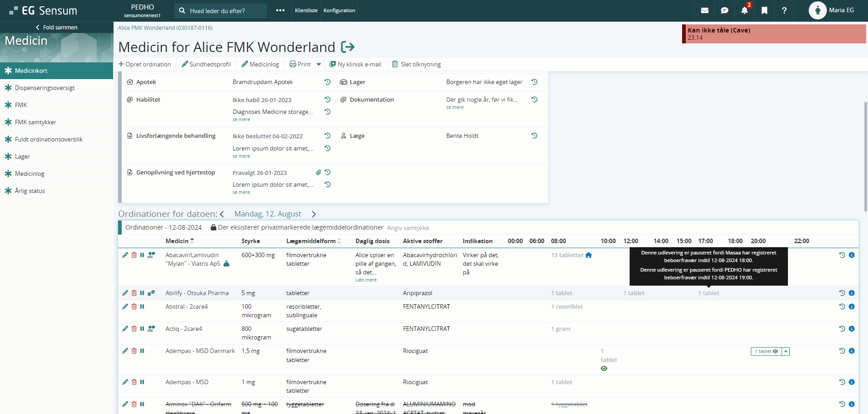Click the Angiv samtykke link
The width and height of the screenshot is (868, 414).
point(408,228)
